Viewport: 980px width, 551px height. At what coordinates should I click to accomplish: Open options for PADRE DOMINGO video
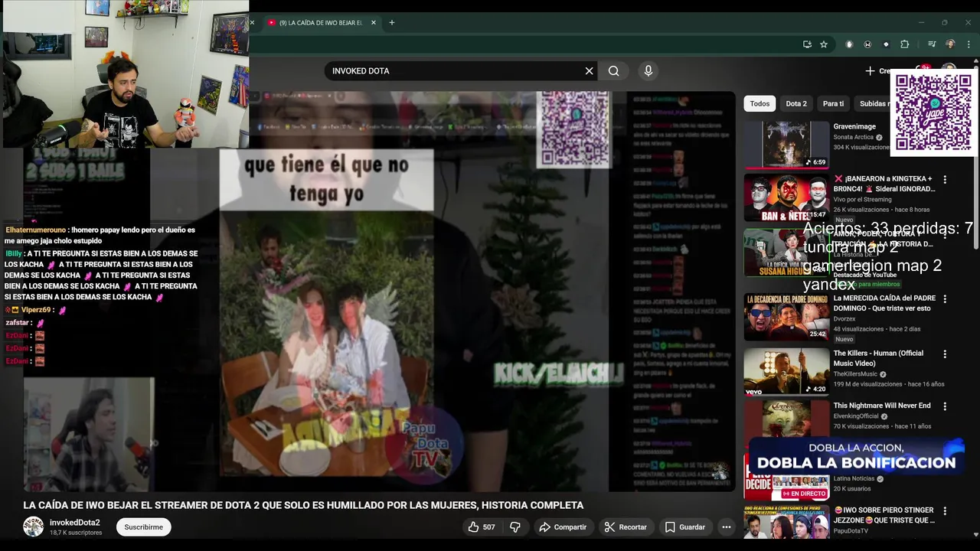tap(945, 298)
